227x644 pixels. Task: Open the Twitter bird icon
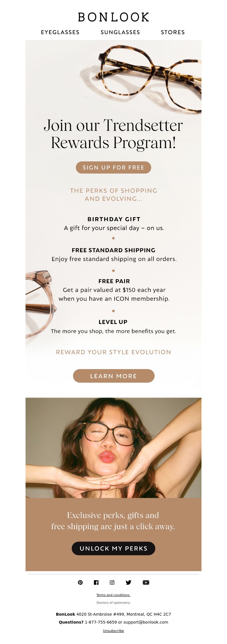129,582
